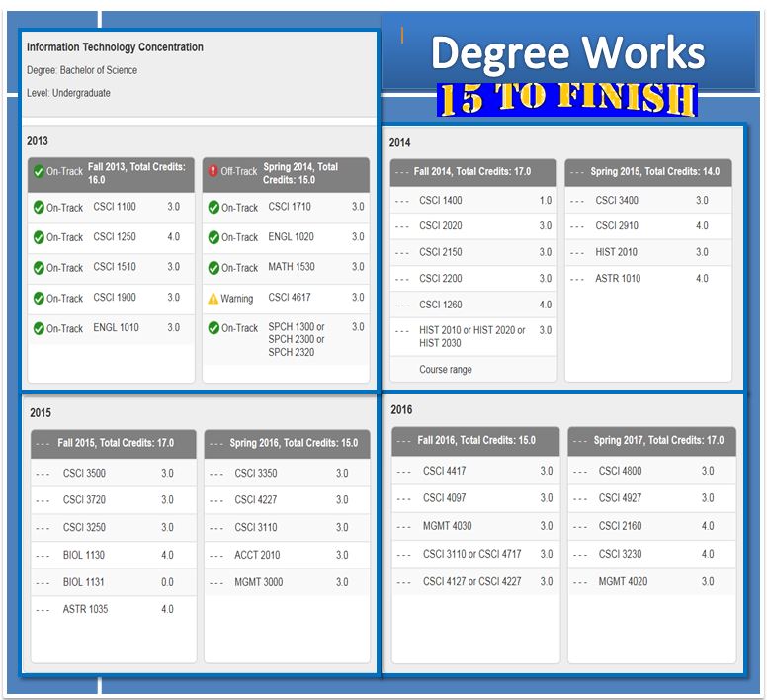Select the On-Track check icon for ENGL 1010
The width and height of the screenshot is (767, 700).
pos(39,328)
